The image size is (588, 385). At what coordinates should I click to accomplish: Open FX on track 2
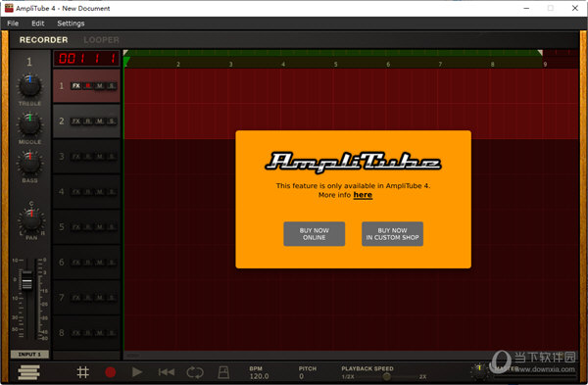tap(76, 121)
